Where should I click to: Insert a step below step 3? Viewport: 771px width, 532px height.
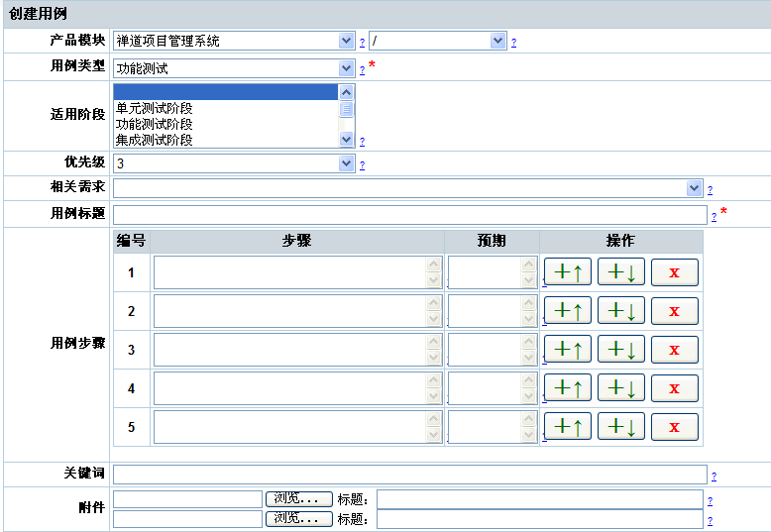(x=621, y=349)
